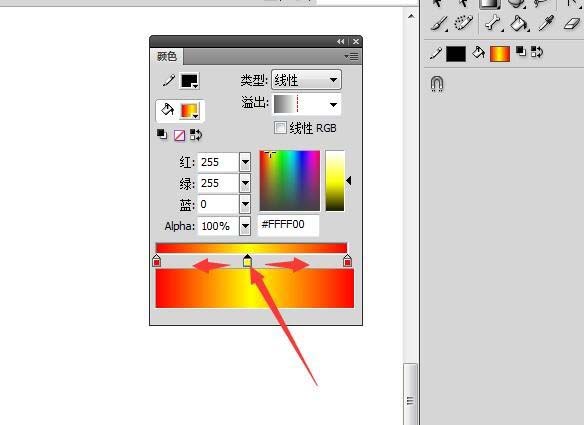584x425 pixels.
Task: Click the large gradient preview
Action: (255, 288)
